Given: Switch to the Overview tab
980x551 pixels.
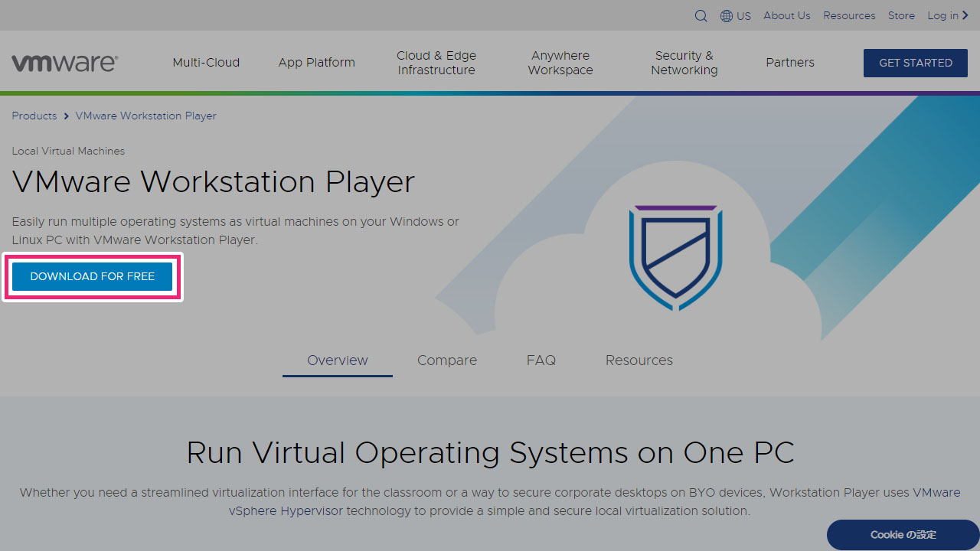Looking at the screenshot, I should 338,360.
